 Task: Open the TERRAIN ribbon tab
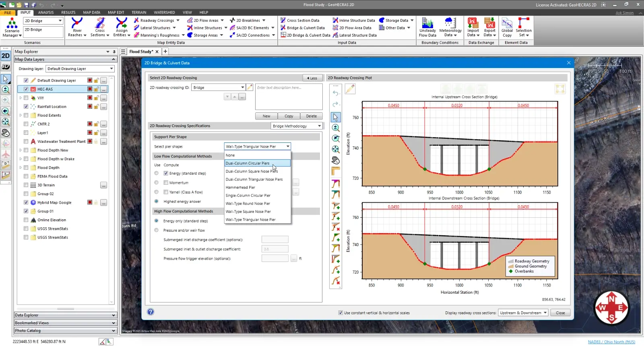pyautogui.click(x=139, y=12)
